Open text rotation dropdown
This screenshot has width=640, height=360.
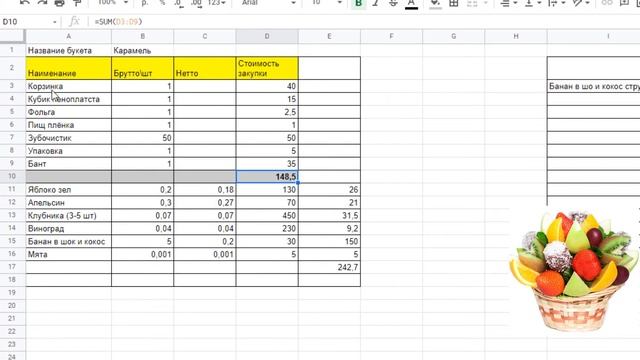(x=580, y=2)
